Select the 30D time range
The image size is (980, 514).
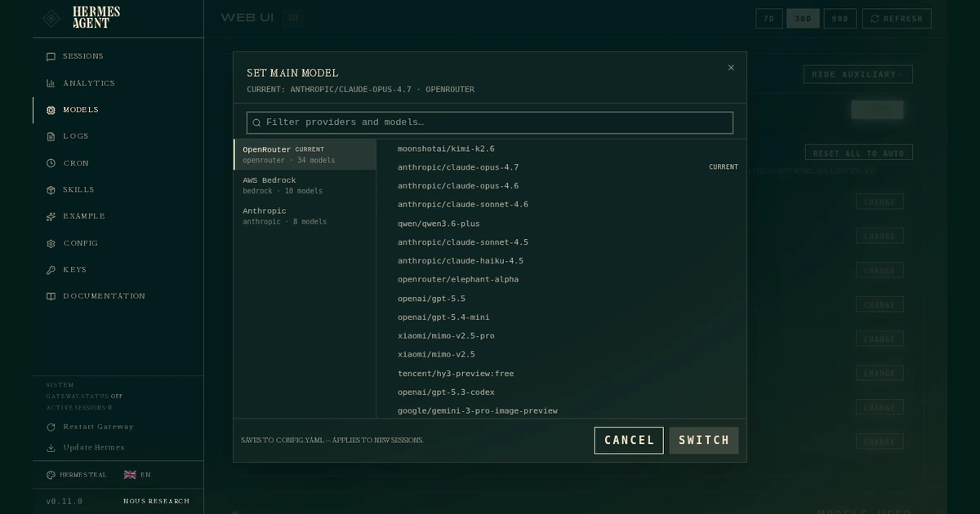pyautogui.click(x=803, y=19)
